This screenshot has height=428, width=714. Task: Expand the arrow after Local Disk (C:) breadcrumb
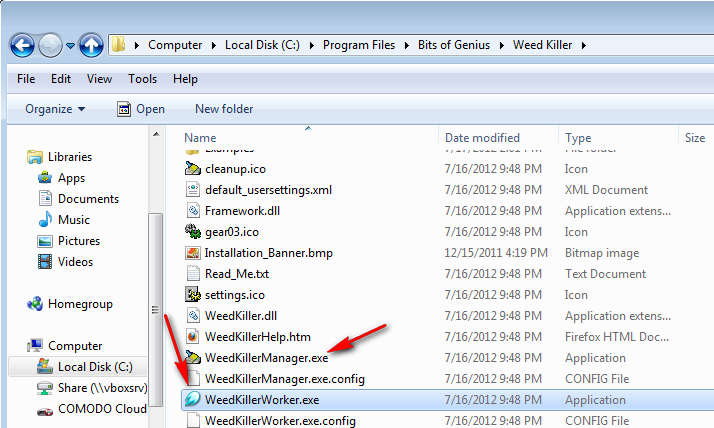click(x=311, y=46)
